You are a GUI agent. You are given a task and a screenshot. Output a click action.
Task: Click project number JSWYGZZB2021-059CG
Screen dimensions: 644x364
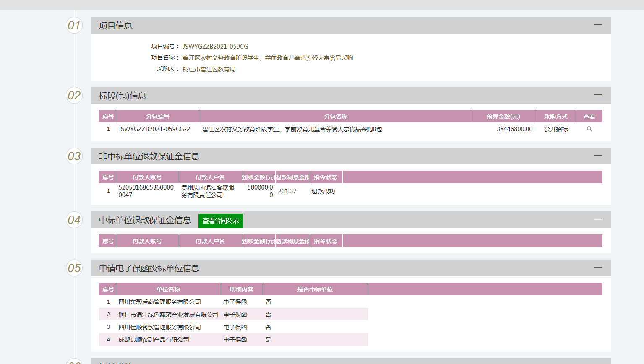215,47
